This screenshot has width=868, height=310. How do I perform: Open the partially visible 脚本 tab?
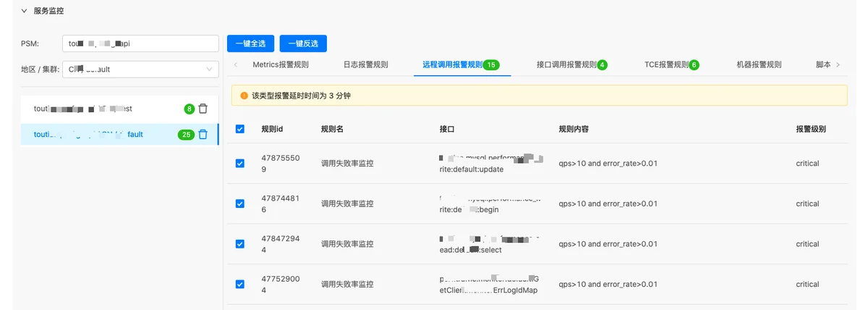(x=823, y=64)
